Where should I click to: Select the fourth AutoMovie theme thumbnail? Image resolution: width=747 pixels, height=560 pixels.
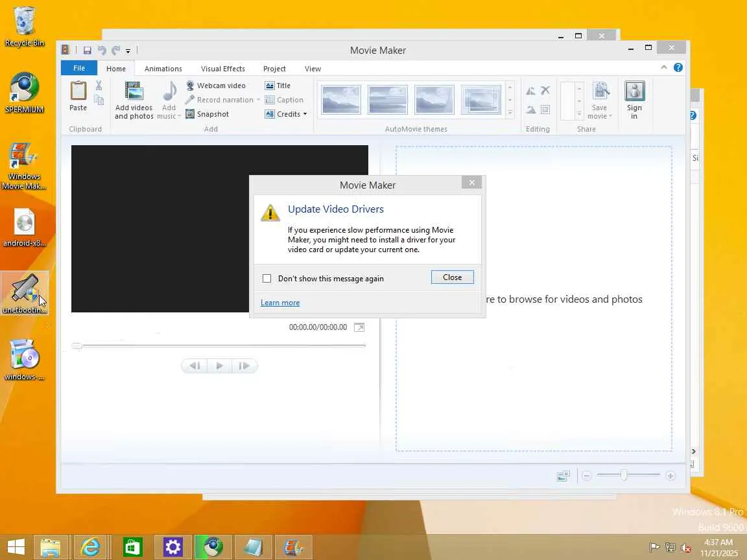coord(481,100)
